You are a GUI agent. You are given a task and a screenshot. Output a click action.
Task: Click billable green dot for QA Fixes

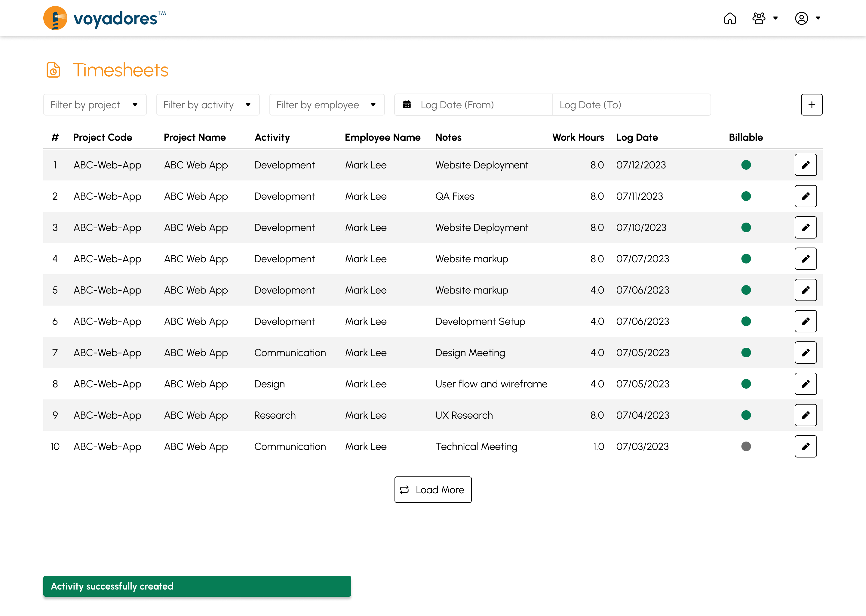[746, 196]
